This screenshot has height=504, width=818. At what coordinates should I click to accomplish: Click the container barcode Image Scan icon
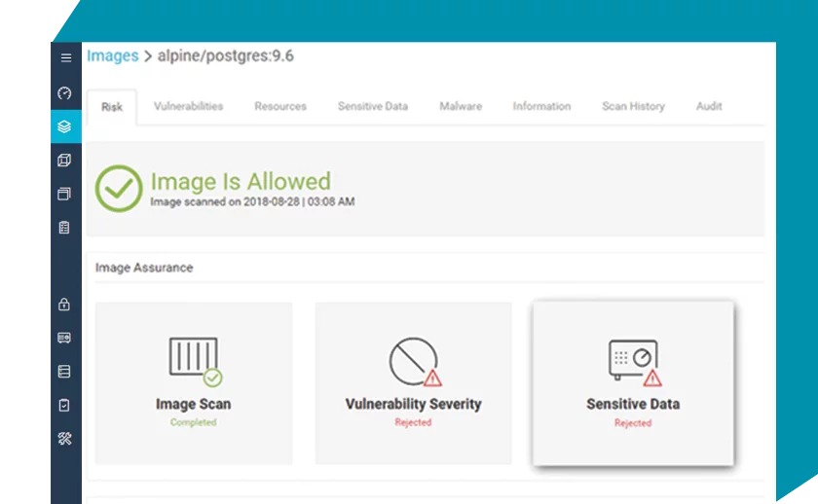click(195, 362)
